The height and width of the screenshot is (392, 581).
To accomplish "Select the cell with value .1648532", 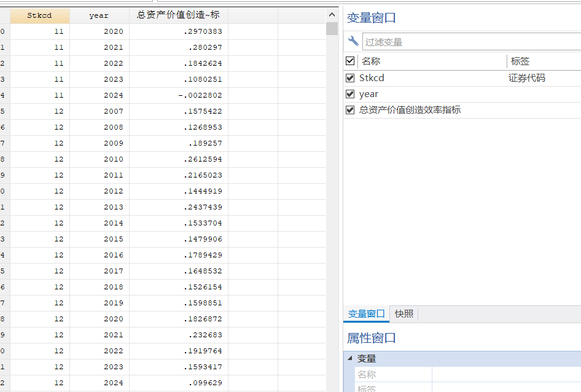I will pos(179,271).
